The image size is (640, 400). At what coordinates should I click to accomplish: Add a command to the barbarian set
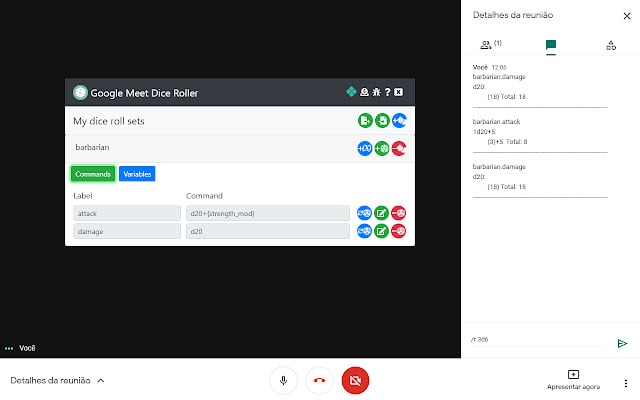[x=382, y=149]
